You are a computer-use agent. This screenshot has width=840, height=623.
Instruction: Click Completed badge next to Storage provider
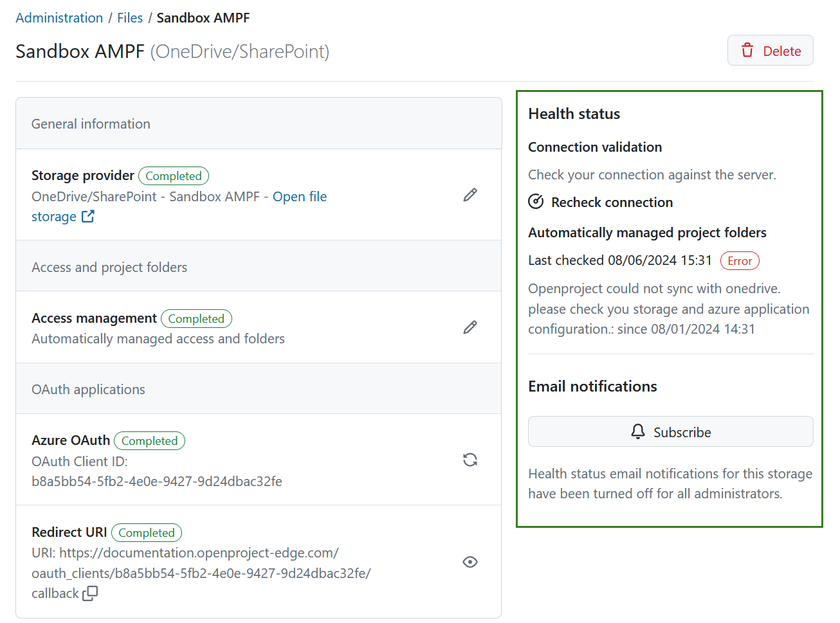[173, 176]
